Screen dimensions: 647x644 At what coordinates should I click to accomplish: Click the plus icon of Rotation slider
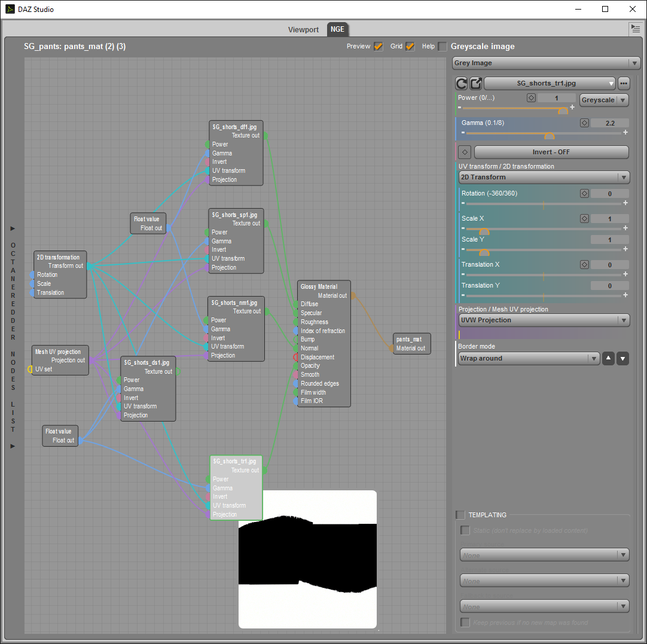pyautogui.click(x=625, y=203)
